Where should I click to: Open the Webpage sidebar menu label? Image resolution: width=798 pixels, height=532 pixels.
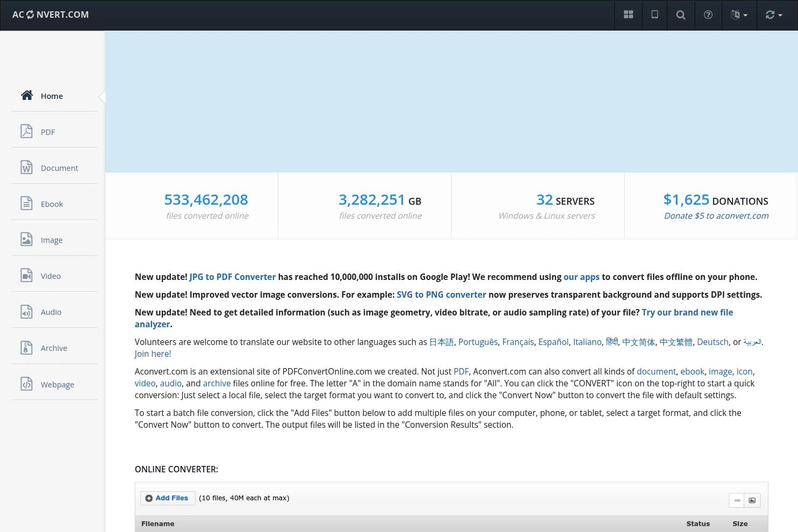coord(57,385)
